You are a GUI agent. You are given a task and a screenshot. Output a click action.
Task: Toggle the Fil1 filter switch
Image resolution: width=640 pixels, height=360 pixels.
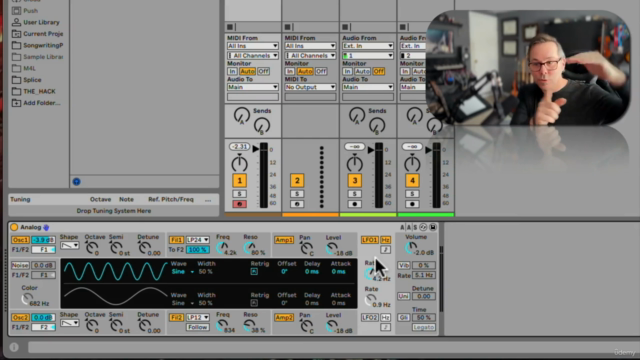(x=176, y=240)
